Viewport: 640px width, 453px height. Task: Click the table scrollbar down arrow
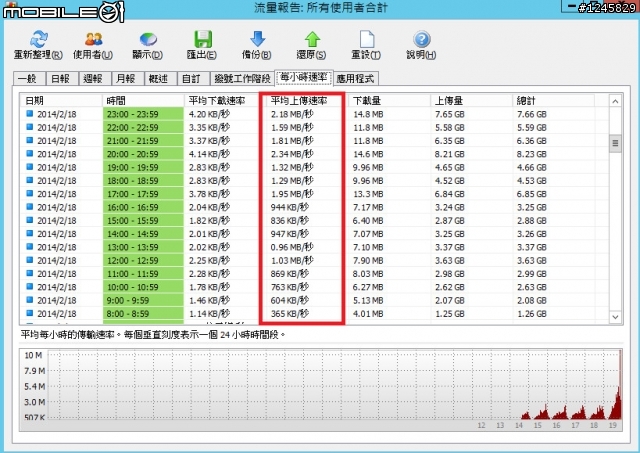tap(615, 317)
